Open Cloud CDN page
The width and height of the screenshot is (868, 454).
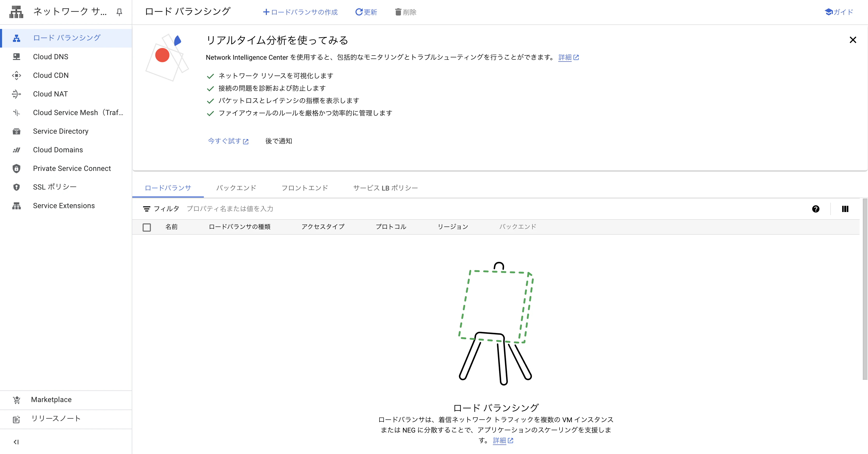(x=67, y=75)
